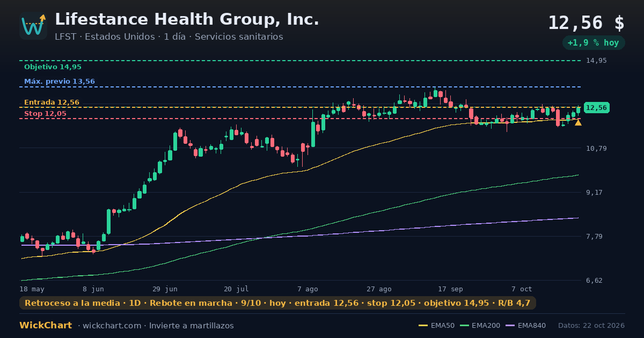Click the 6,62 price axis value
Viewport: 644px width, 338px height.
click(594, 281)
